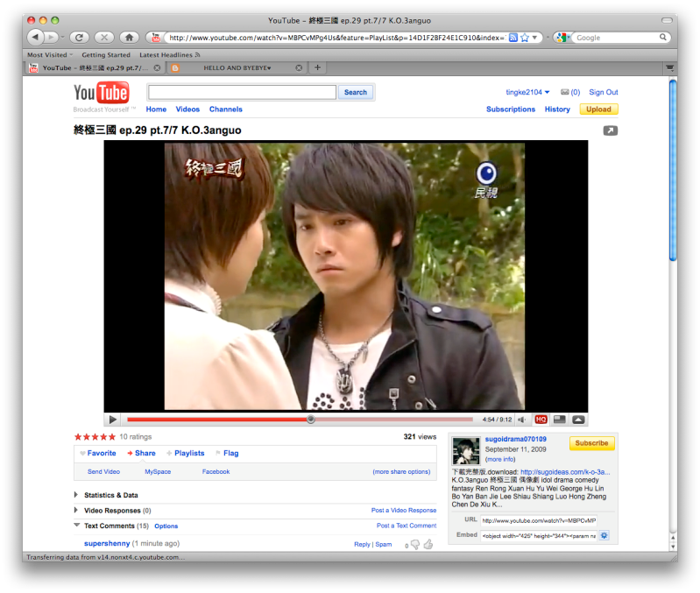Open the URL history dropdown arrow
Viewport: 700px width, 593px height.
(534, 38)
